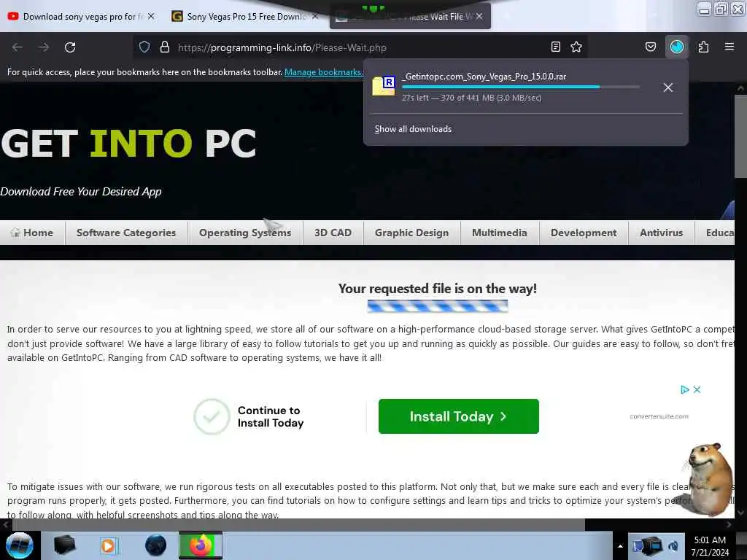747x560 pixels.
Task: Open the tracking protection shield icon
Action: pos(144,47)
